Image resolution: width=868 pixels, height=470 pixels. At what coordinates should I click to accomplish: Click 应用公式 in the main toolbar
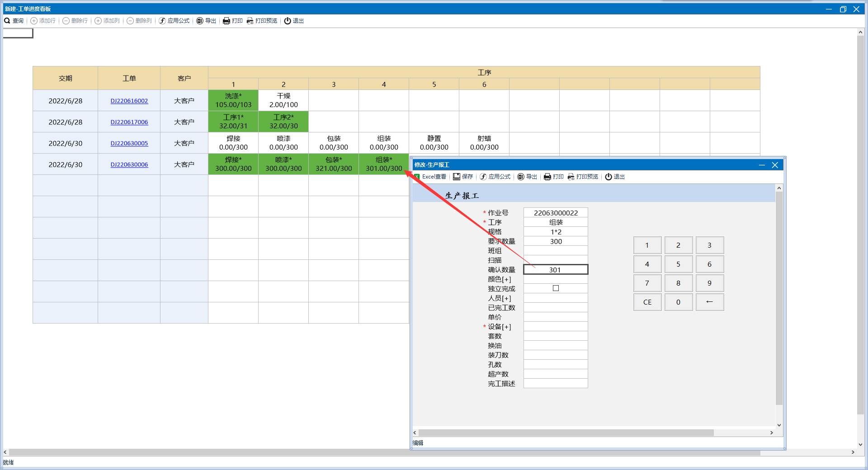pyautogui.click(x=174, y=21)
